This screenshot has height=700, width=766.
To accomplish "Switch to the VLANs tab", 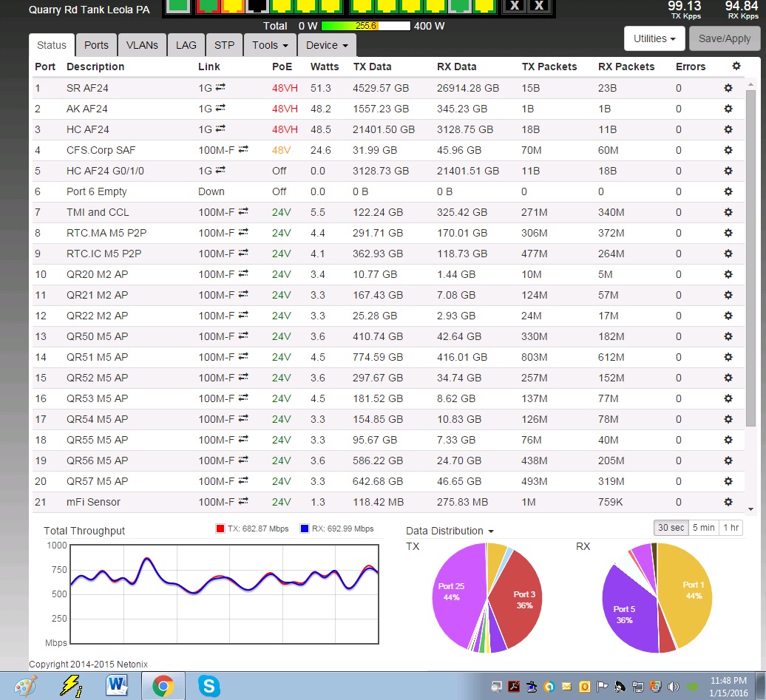I will pos(142,45).
